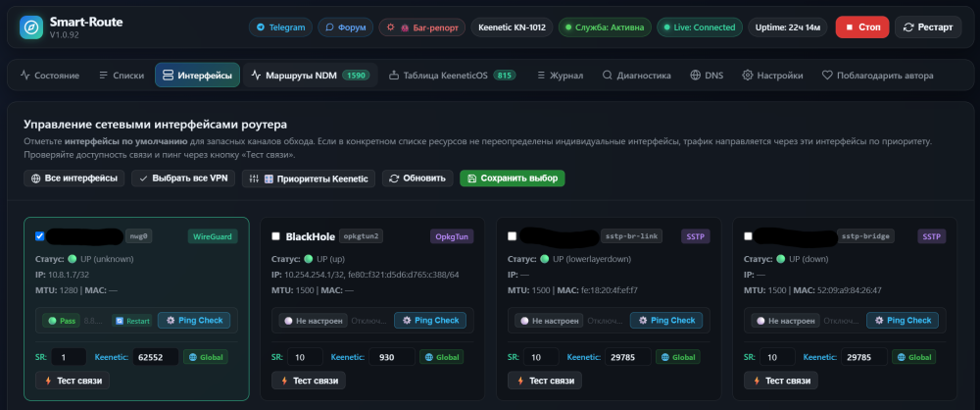The image size is (980, 410).
Task: Click the Live: Connected status pill
Action: (x=700, y=27)
